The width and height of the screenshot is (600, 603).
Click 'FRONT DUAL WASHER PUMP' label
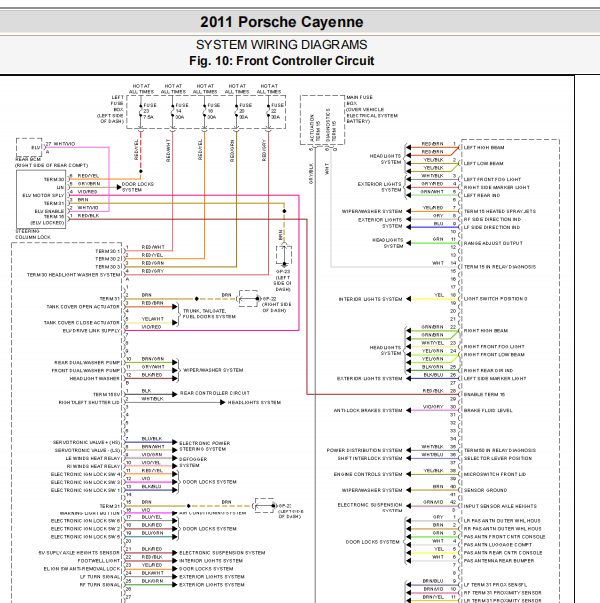(86, 371)
